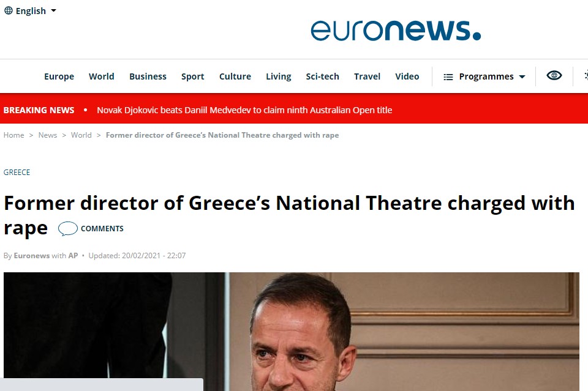Open the Europe section
Viewport: 588px width, 391px height.
tap(59, 76)
